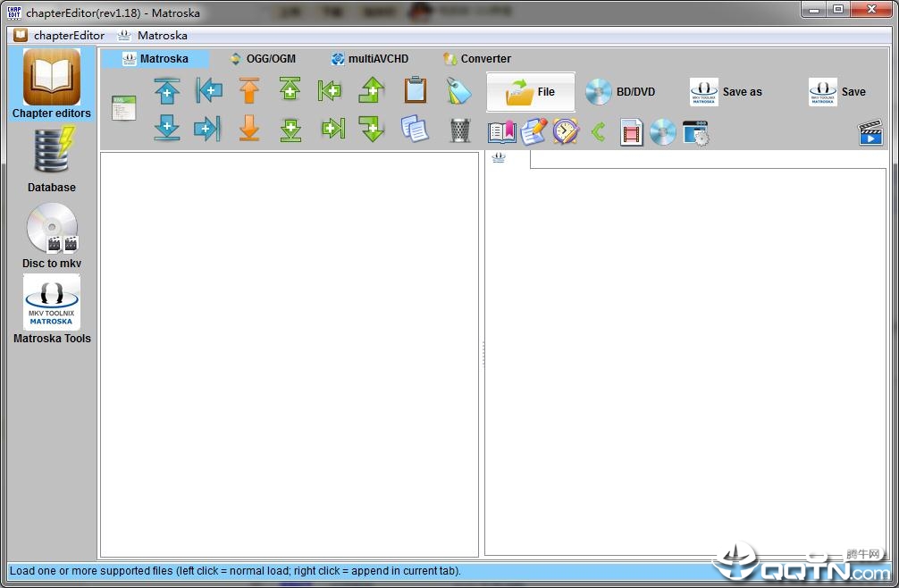
Task: Click the Save as button
Action: click(726, 92)
